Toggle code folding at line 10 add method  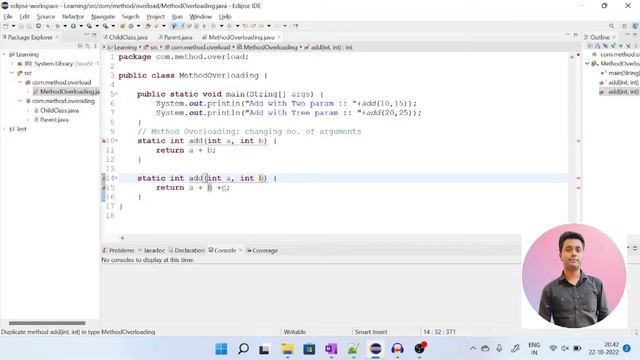pos(116,141)
